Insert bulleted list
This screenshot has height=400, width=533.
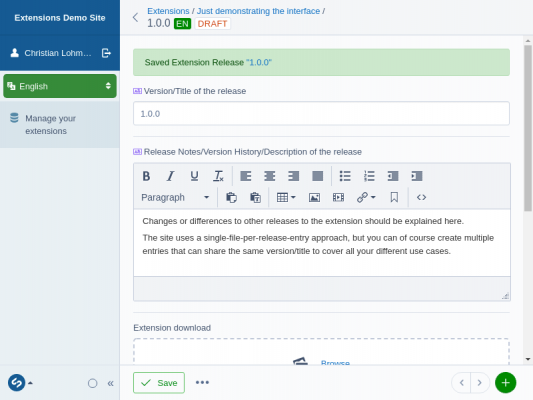coord(345,176)
